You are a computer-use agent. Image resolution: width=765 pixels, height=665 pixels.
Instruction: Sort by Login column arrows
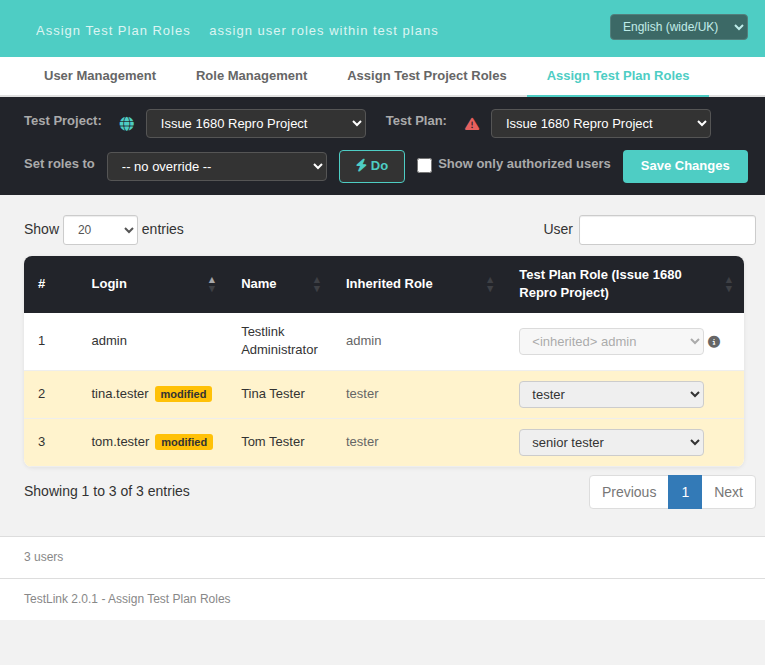click(x=212, y=284)
